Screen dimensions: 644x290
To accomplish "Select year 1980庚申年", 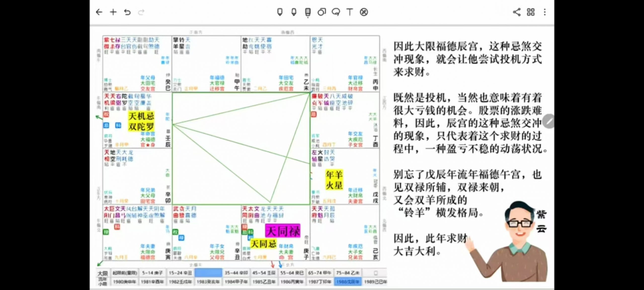I will coord(125,282).
